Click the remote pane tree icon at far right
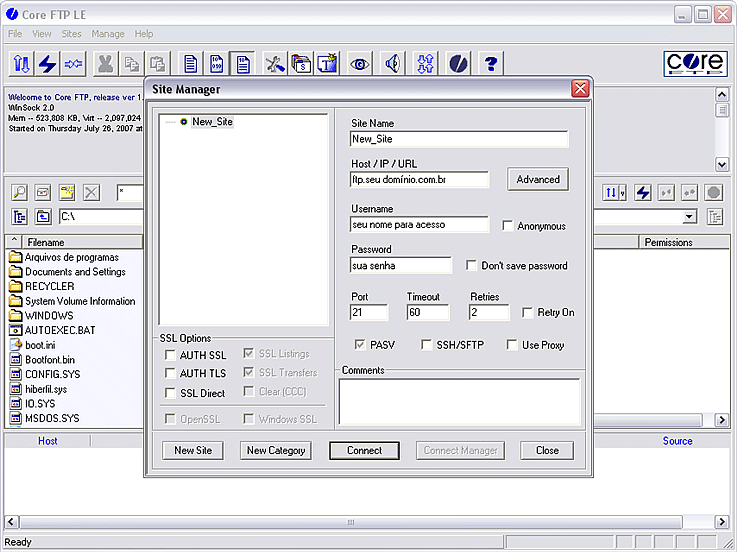The height and width of the screenshot is (552, 737). pos(715,217)
